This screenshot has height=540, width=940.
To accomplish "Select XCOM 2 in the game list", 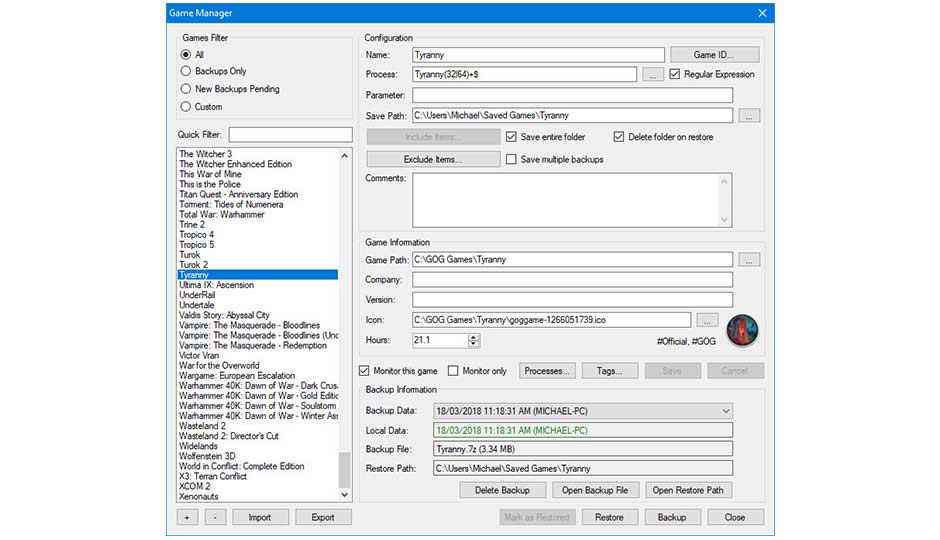I will point(195,486).
